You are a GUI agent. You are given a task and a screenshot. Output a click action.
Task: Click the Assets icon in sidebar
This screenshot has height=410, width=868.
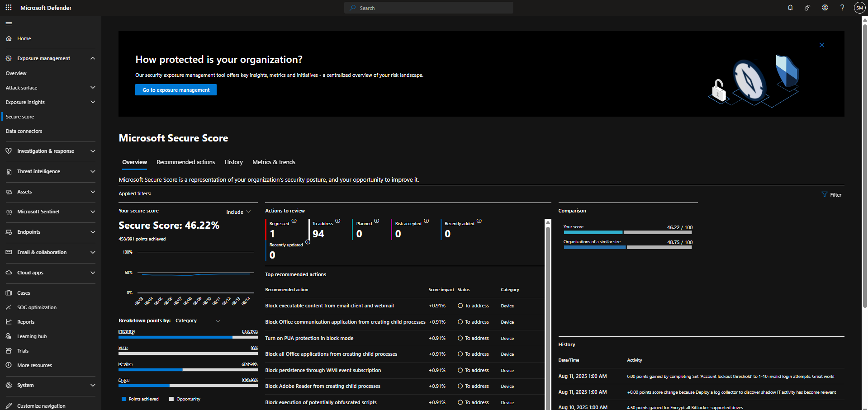pyautogui.click(x=9, y=192)
